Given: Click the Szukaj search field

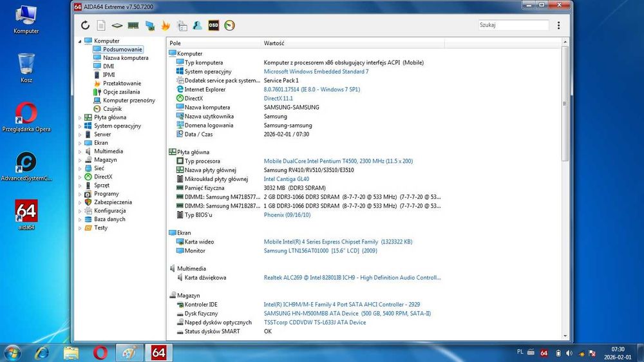Looking at the screenshot, I should pyautogui.click(x=513, y=25).
